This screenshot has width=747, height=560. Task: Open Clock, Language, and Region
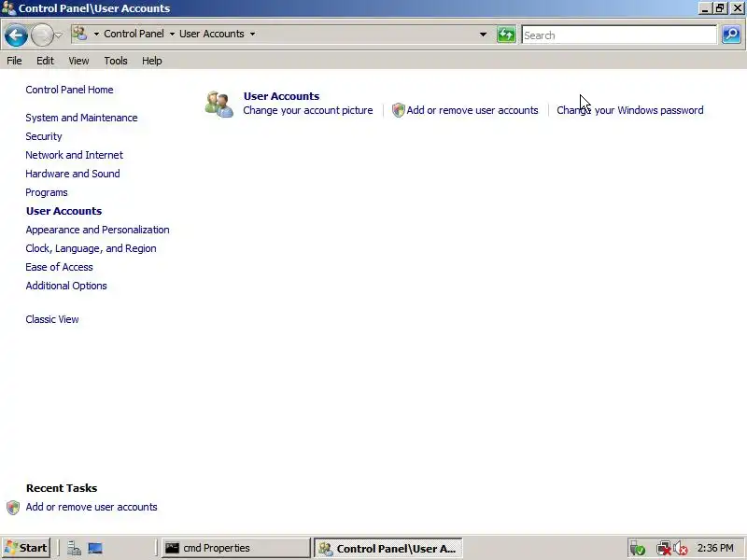coord(91,248)
